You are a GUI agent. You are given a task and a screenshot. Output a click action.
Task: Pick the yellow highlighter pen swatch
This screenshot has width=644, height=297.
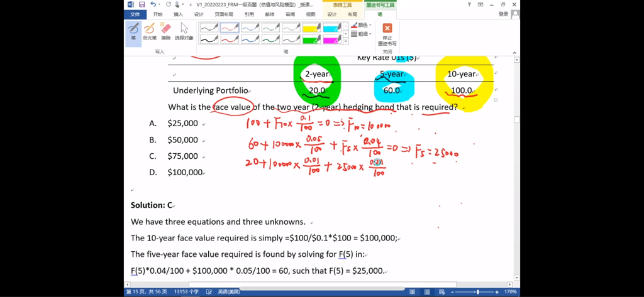pos(311,28)
